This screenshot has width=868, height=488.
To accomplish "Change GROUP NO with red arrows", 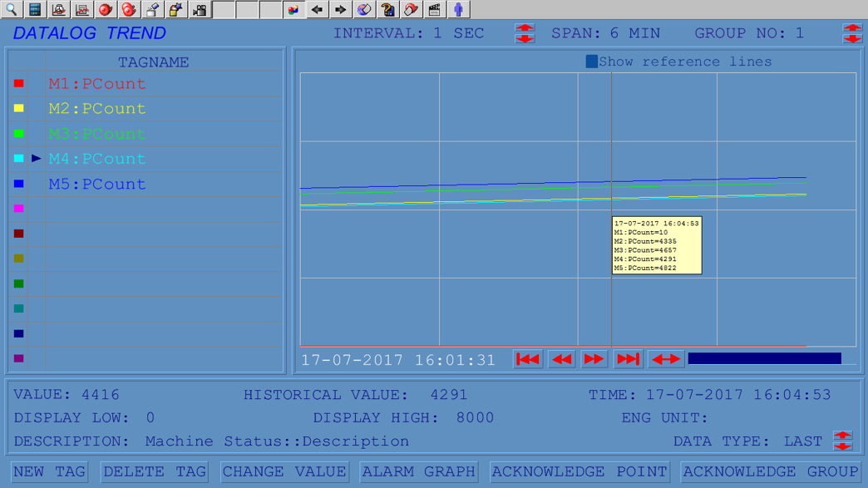I will 852,33.
